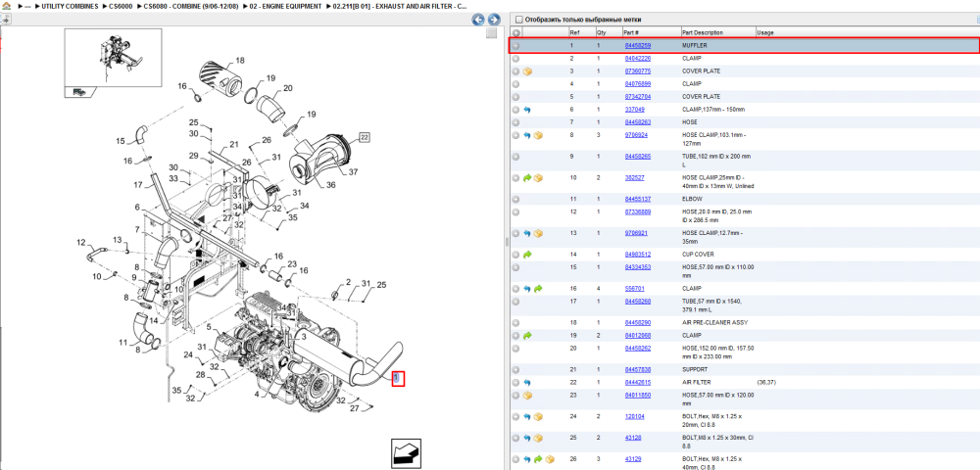Click the select-all circle in table header

[x=515, y=32]
